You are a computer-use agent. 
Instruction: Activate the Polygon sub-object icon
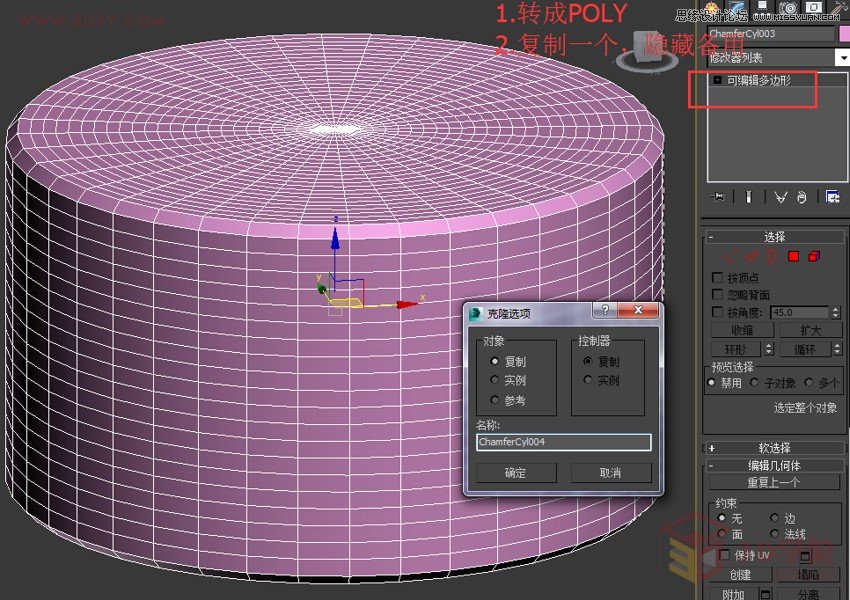pyautogui.click(x=793, y=256)
